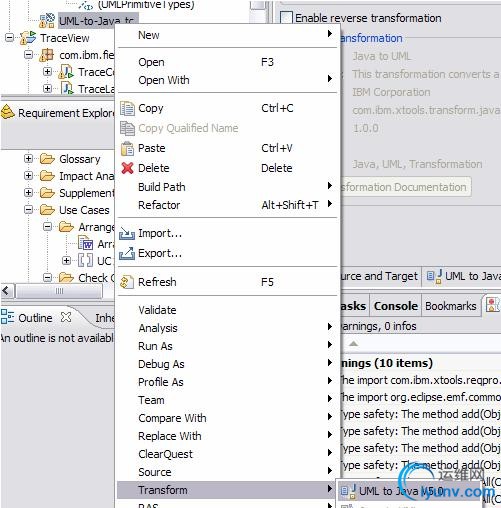Image resolution: width=501 pixels, height=508 pixels.
Task: Collapse the Arrange folder
Action: point(48,227)
